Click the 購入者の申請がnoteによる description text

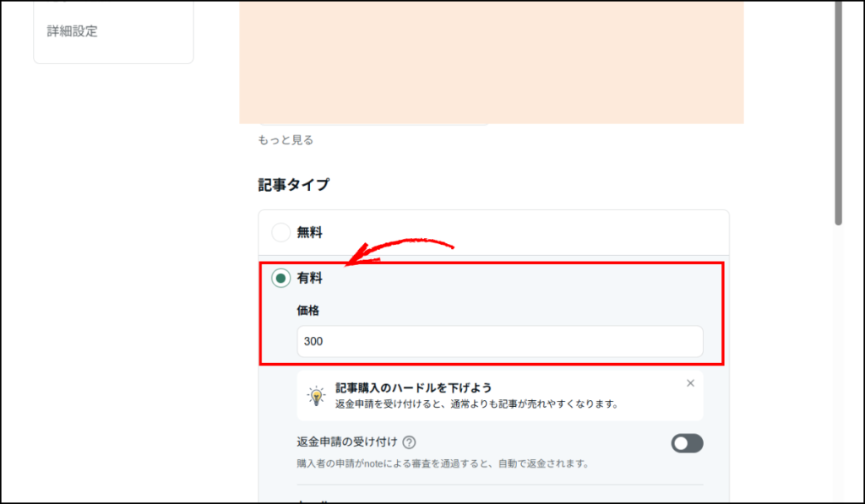442,463
